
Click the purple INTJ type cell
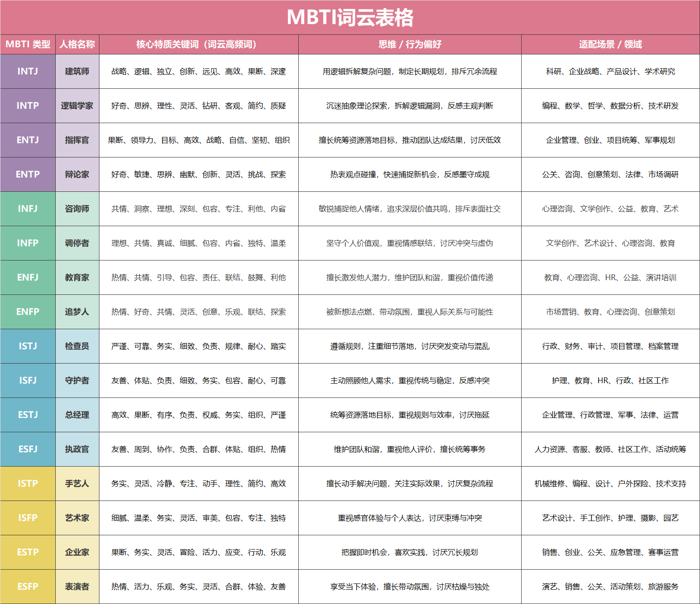click(x=28, y=71)
